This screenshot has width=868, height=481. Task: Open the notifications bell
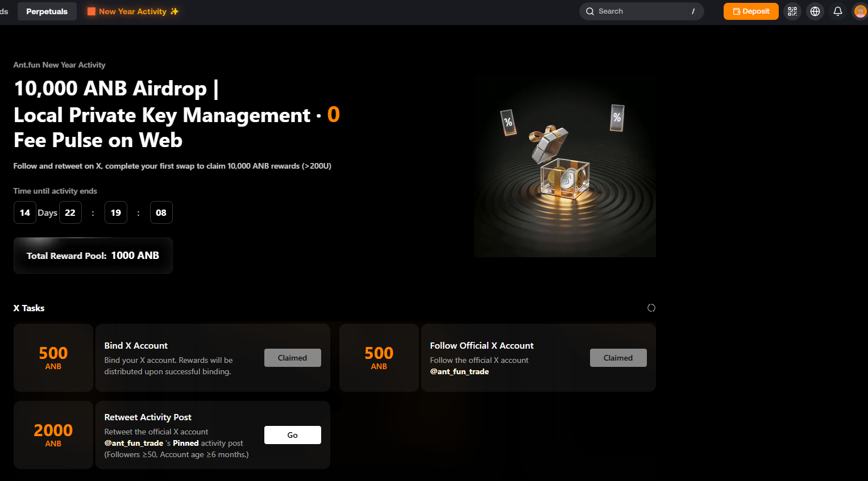[x=838, y=11]
